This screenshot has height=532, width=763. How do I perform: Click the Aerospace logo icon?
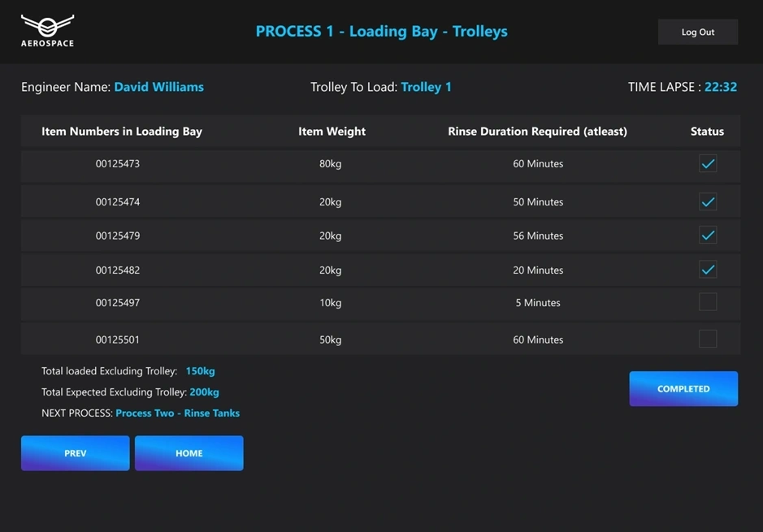pos(47,31)
